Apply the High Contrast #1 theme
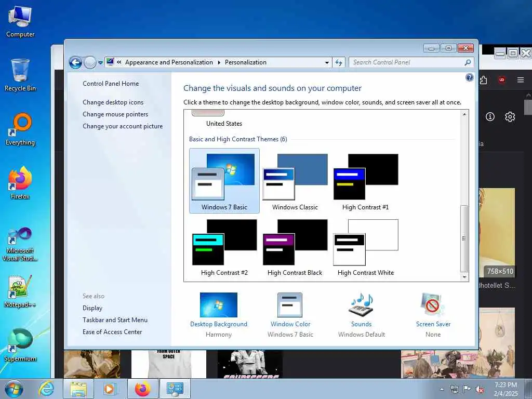This screenshot has width=532, height=399. click(365, 180)
